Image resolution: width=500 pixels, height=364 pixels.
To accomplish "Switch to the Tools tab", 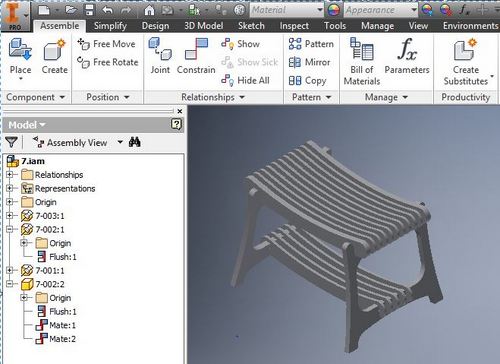I will pyautogui.click(x=335, y=26).
